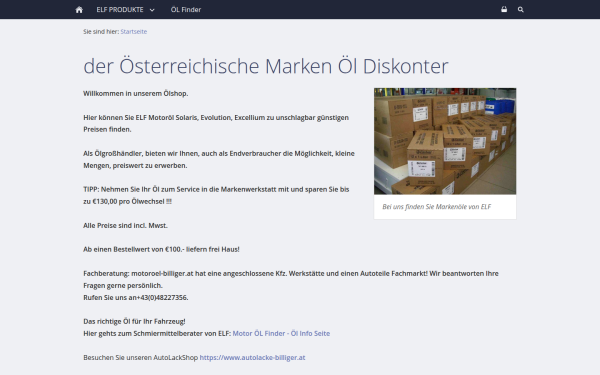Open the shopping cart icon
Screen dimensions: 600x375
[504, 9]
